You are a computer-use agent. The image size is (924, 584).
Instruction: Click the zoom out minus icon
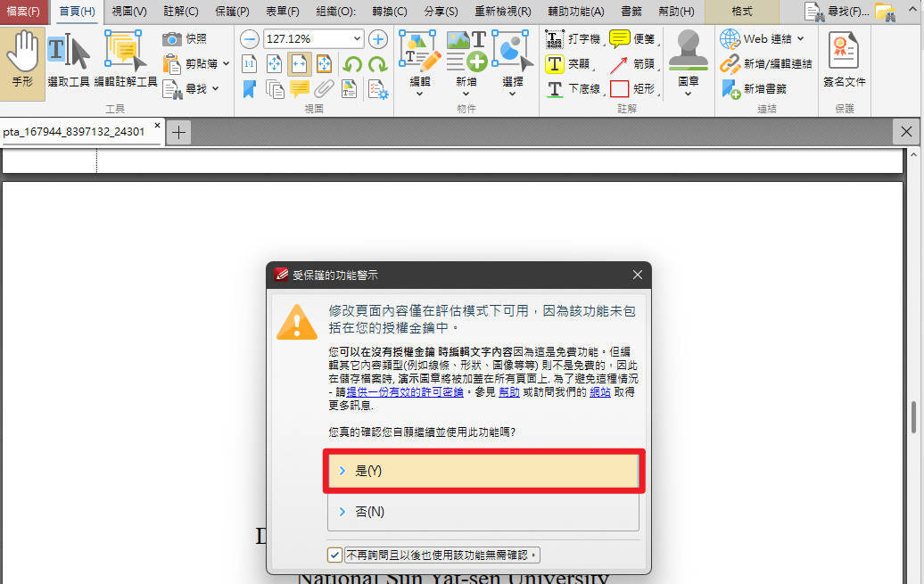[x=250, y=39]
